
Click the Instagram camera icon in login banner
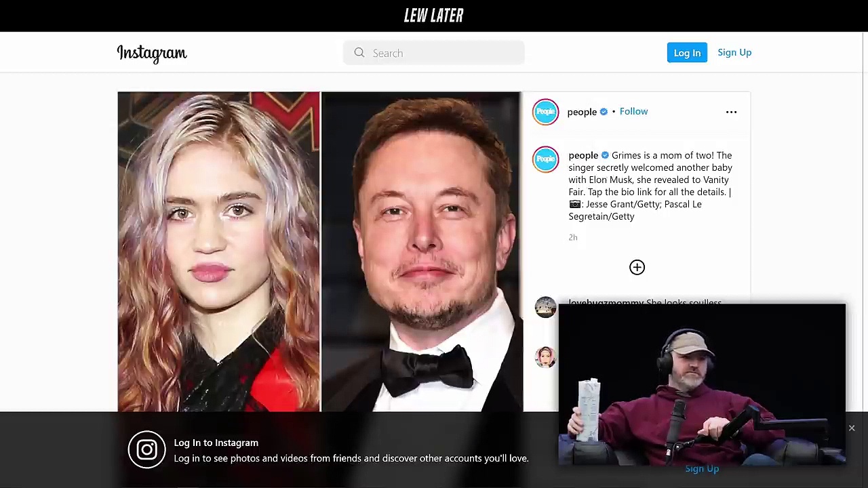click(146, 450)
